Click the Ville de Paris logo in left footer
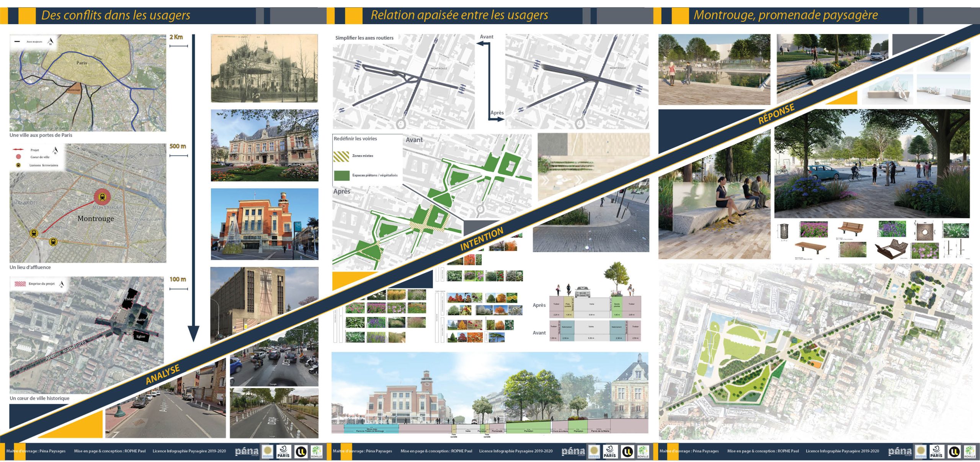 coord(283,451)
